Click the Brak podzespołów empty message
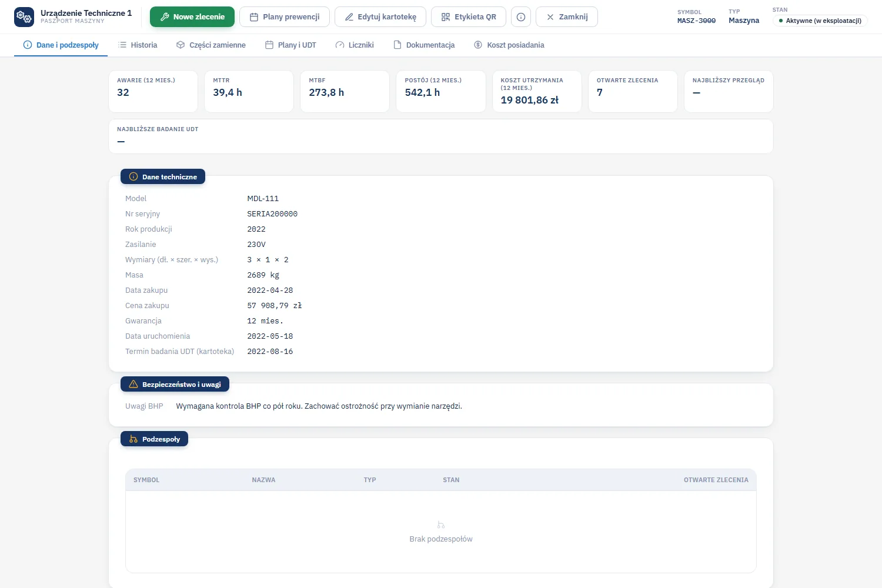882x588 pixels. [x=441, y=539]
